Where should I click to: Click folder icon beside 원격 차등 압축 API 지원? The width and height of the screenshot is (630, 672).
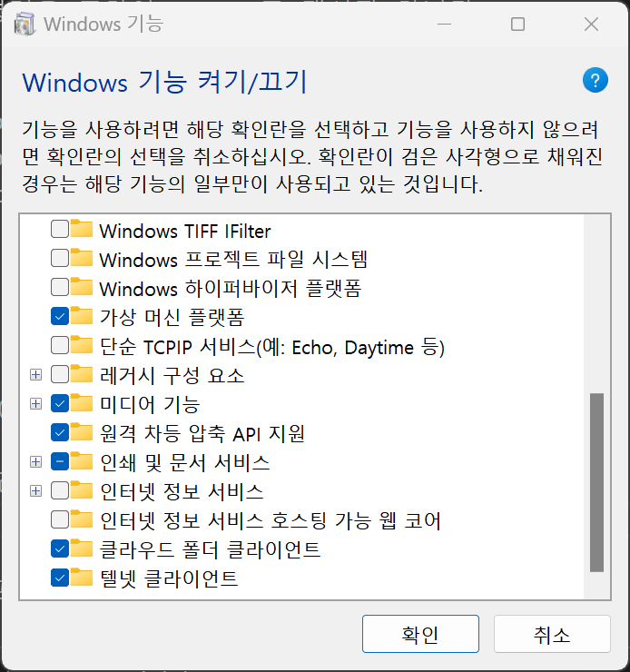click(83, 432)
